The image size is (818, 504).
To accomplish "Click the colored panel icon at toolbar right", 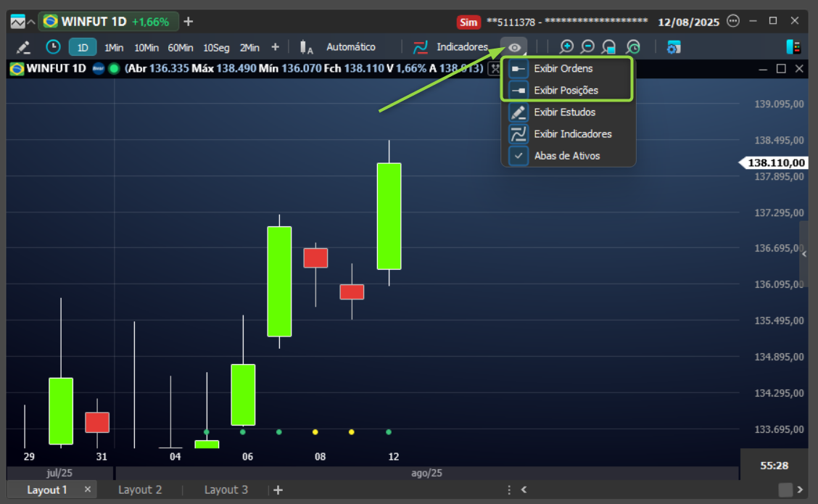I will coord(793,47).
